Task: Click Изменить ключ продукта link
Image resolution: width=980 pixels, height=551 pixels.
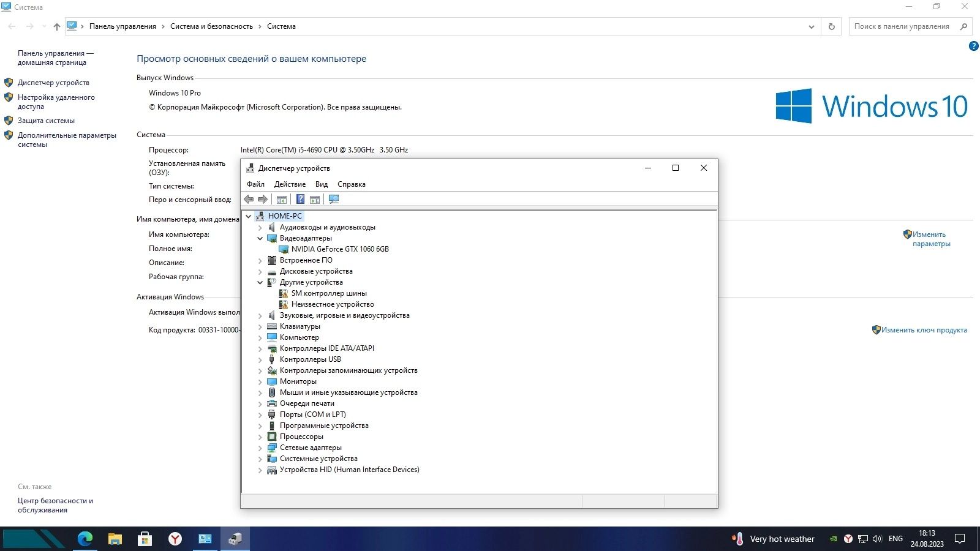Action: coord(924,330)
